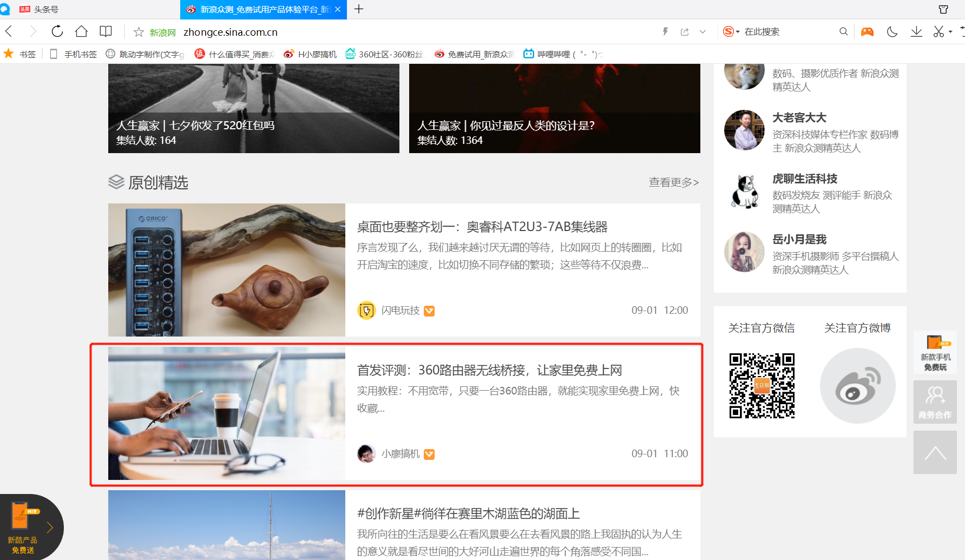The image size is (965, 560).
Task: Open the laptop article thumbnail
Action: pyautogui.click(x=227, y=413)
